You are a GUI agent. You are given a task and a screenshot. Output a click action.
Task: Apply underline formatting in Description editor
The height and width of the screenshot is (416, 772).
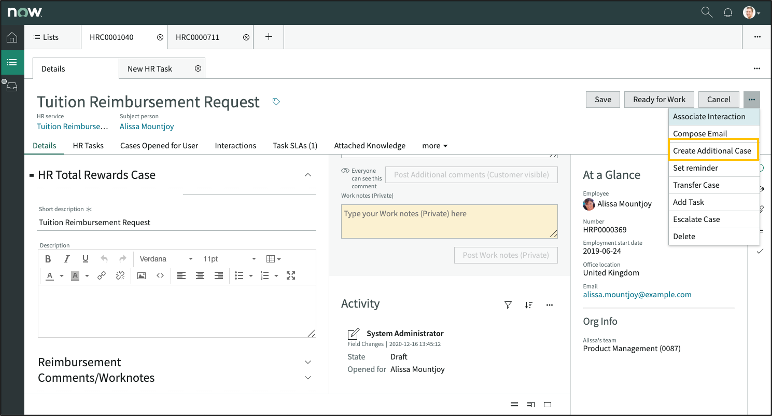85,259
